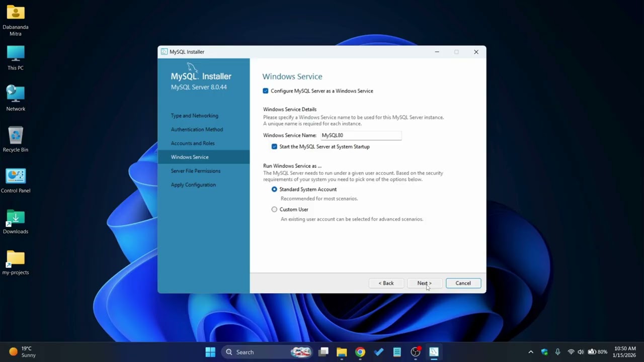Image resolution: width=644 pixels, height=362 pixels.
Task: Open clock showing 10:50 AM
Action: click(625, 352)
